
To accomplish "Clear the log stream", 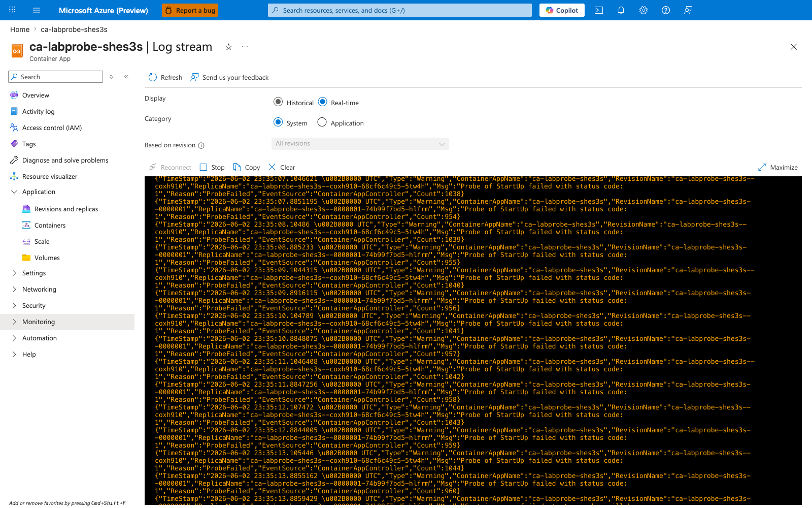I will tap(282, 167).
